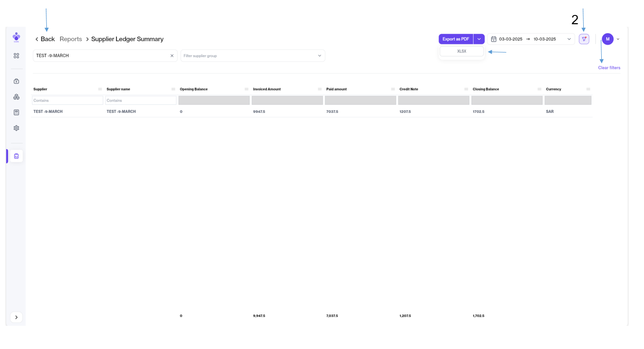This screenshot has width=644, height=349.
Task: Go back using the Back button
Action: point(45,39)
